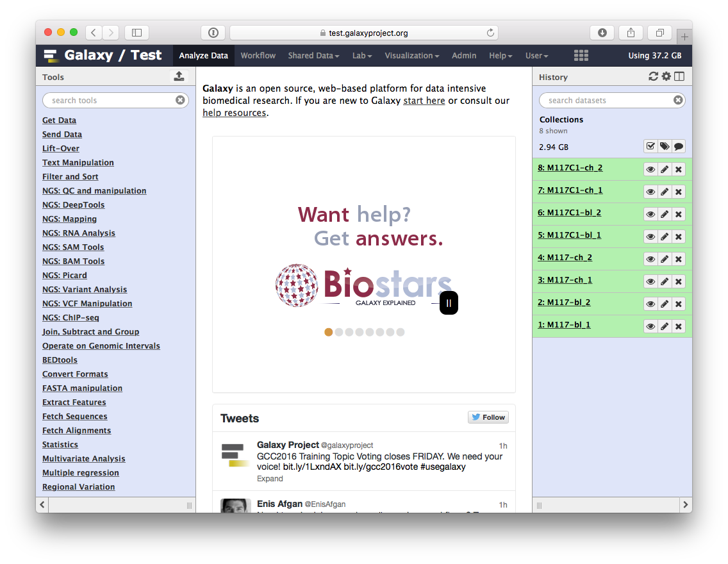Jump to the second slideshow dot
Image resolution: width=728 pixels, height=564 pixels.
[339, 333]
